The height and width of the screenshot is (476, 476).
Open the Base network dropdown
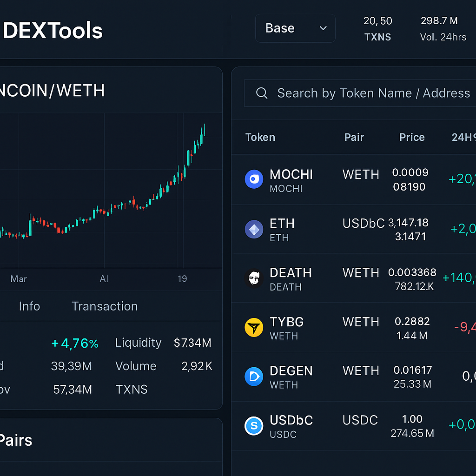[x=295, y=28]
